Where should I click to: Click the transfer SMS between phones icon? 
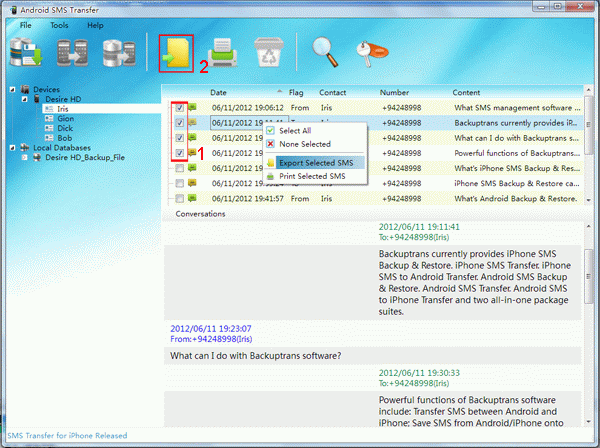coord(73,53)
